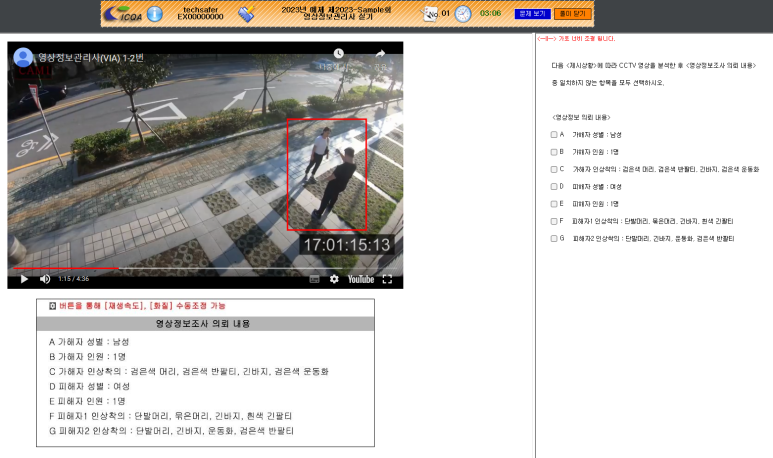Click the channel avatar on video
The image size is (773, 458).
tap(23, 58)
